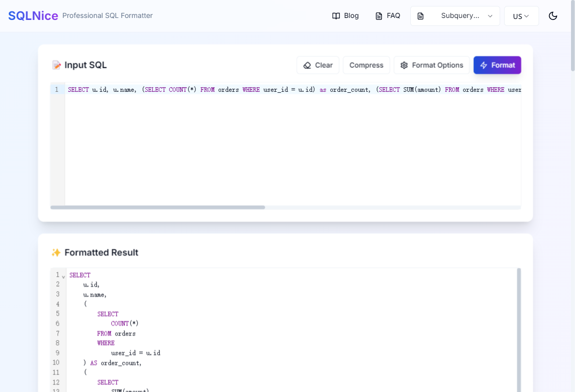Click the pen icon beside Input SQL heading

click(56, 65)
